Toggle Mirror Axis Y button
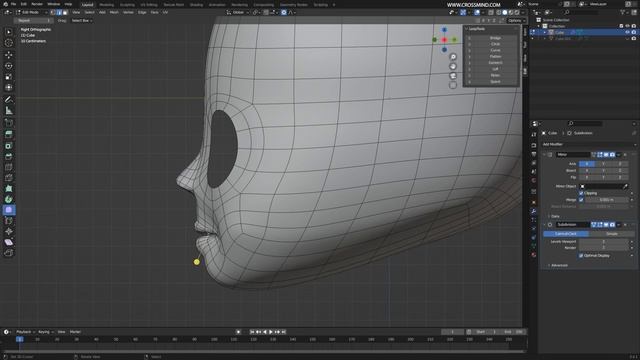The width and height of the screenshot is (640, 360). click(x=603, y=164)
